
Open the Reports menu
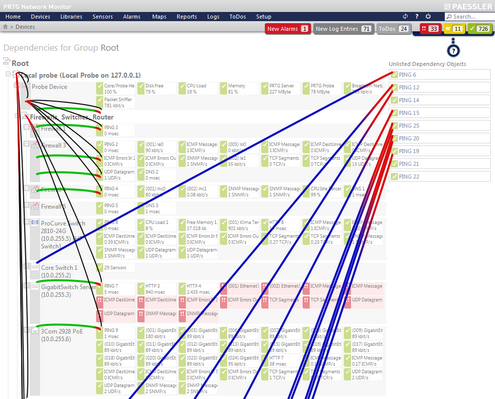pyautogui.click(x=187, y=17)
